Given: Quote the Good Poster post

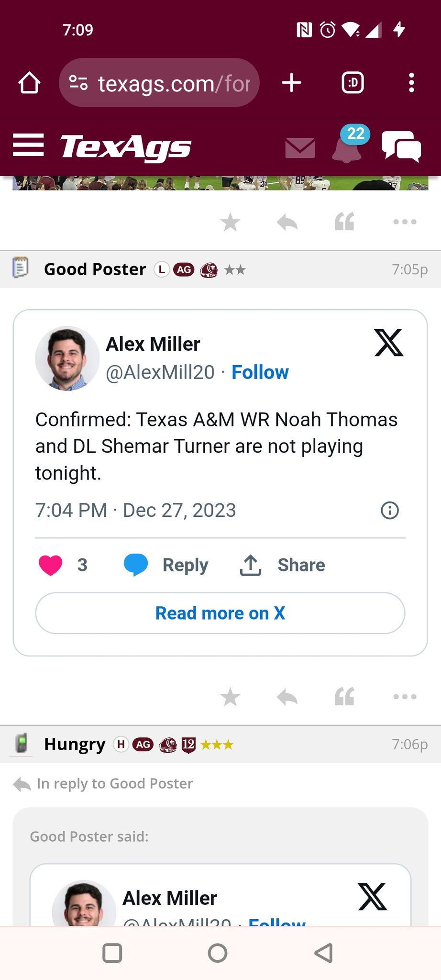Looking at the screenshot, I should tap(344, 697).
